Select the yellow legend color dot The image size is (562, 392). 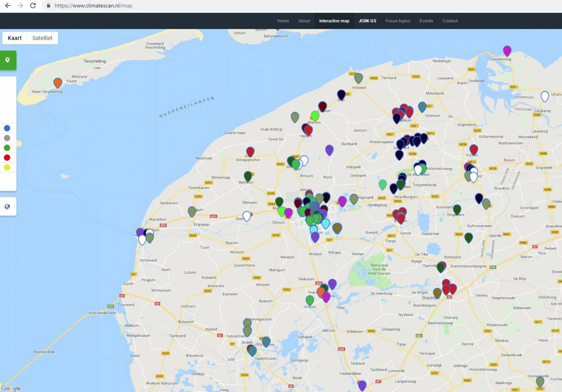pyautogui.click(x=7, y=167)
